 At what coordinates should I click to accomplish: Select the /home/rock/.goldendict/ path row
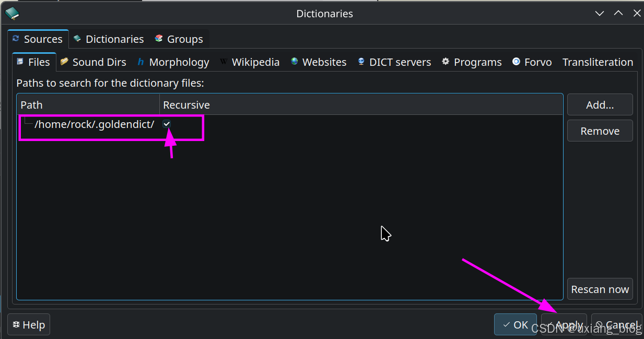pyautogui.click(x=289, y=124)
